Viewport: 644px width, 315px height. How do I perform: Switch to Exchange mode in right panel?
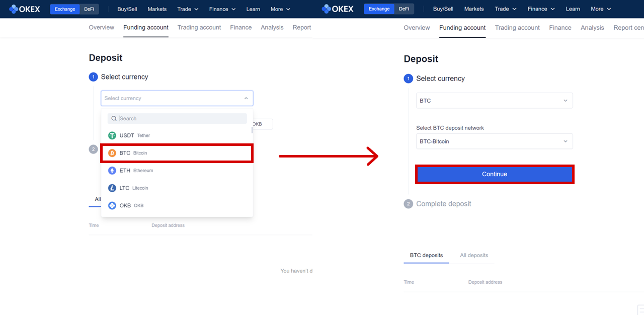click(x=379, y=9)
